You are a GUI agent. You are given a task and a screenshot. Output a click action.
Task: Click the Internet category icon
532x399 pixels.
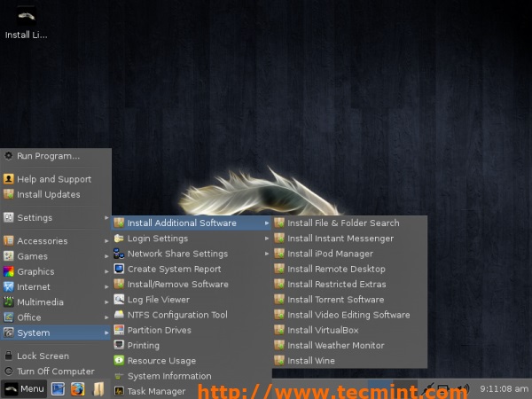point(9,286)
